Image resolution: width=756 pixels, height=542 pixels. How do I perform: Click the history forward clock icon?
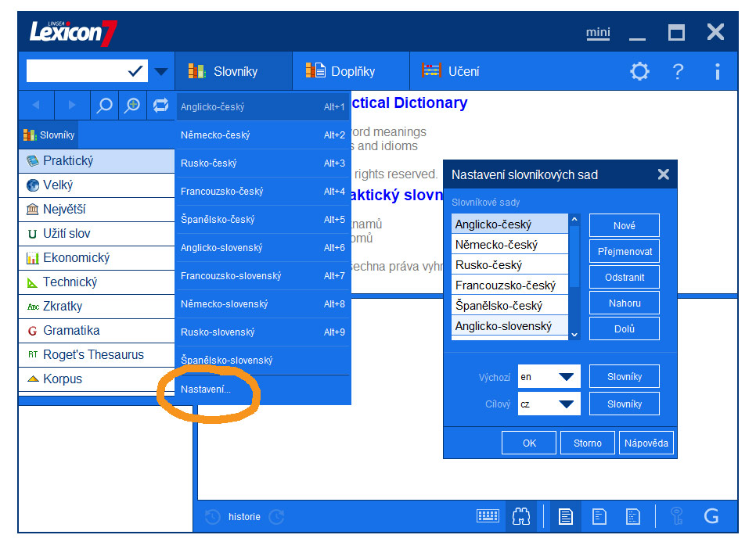[x=277, y=517]
